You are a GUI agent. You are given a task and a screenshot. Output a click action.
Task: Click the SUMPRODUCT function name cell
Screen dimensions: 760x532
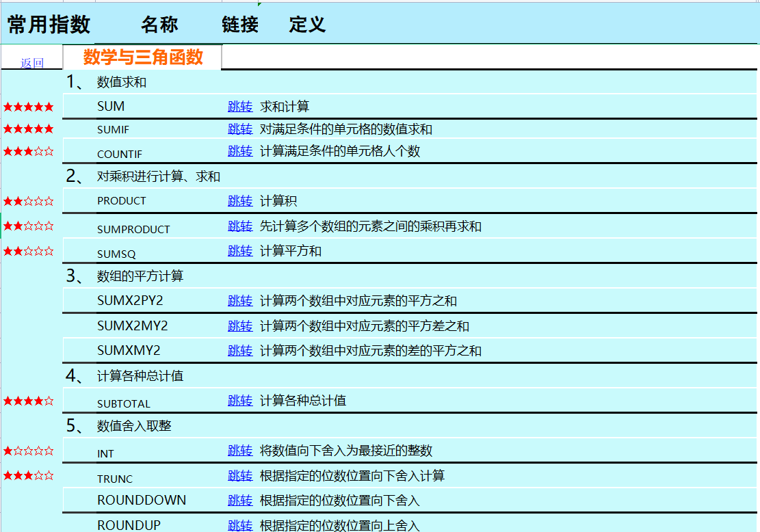pyautogui.click(x=133, y=229)
